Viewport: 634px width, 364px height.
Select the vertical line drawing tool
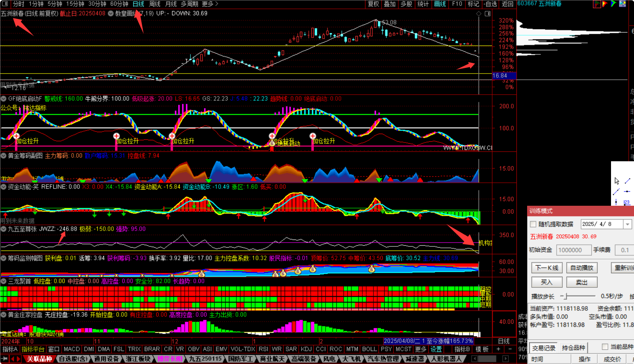[616, 202]
